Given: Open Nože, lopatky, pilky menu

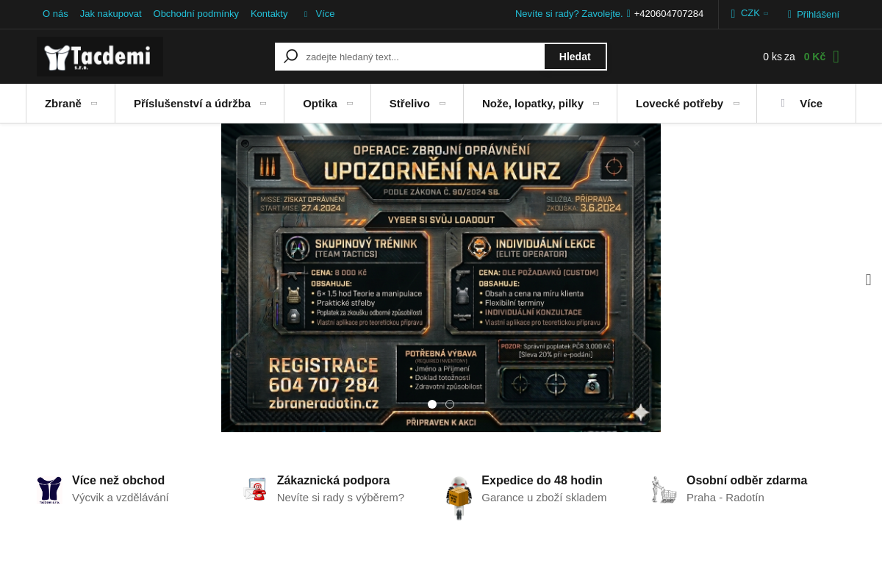Looking at the screenshot, I should tap(539, 104).
